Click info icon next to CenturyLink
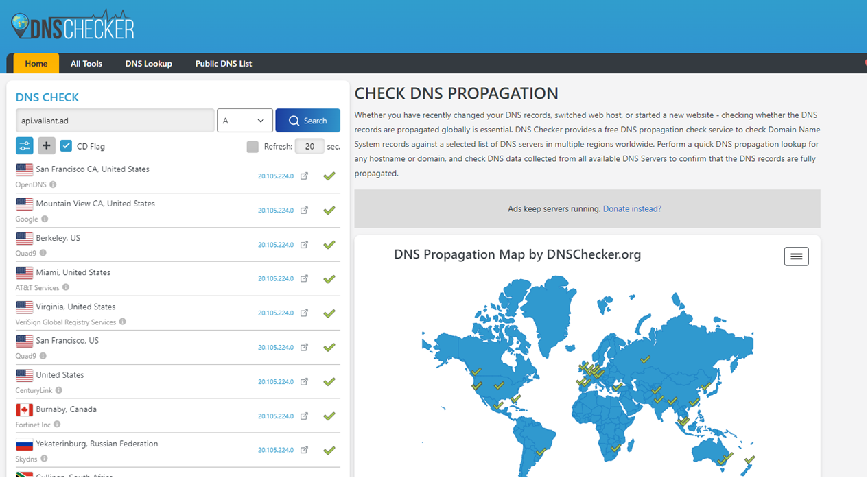The image size is (868, 478). tap(58, 390)
